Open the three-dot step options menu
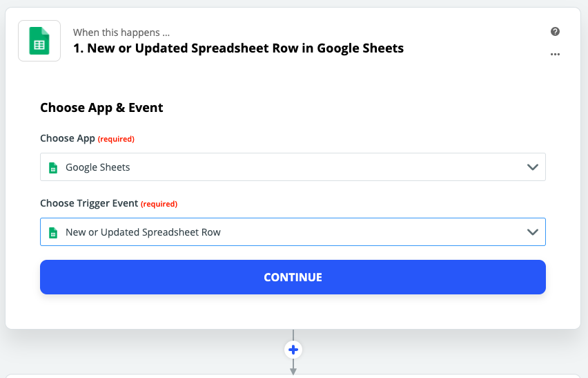The width and height of the screenshot is (588, 378). [x=555, y=55]
